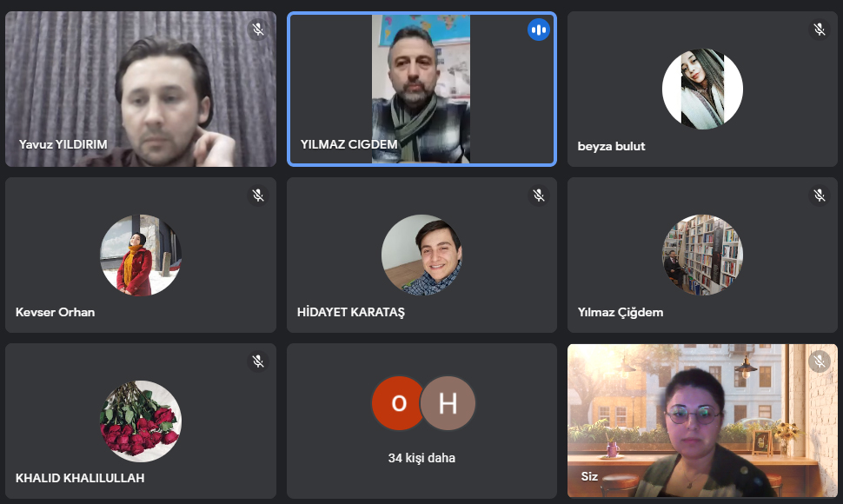Open the "34 kişi daha" participants list

pos(421,458)
